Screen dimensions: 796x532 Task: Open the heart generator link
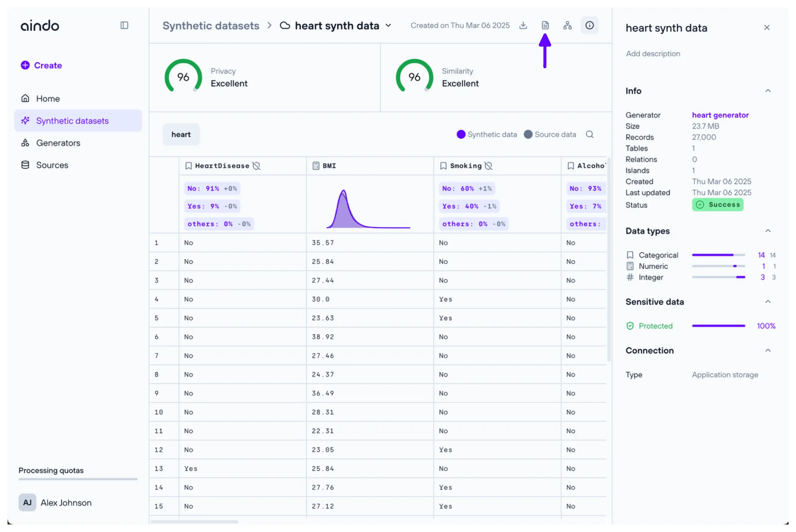point(720,115)
